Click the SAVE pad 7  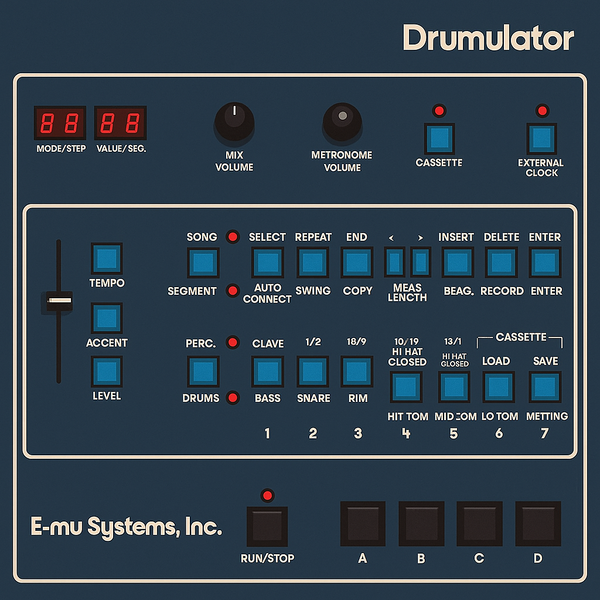545,387
